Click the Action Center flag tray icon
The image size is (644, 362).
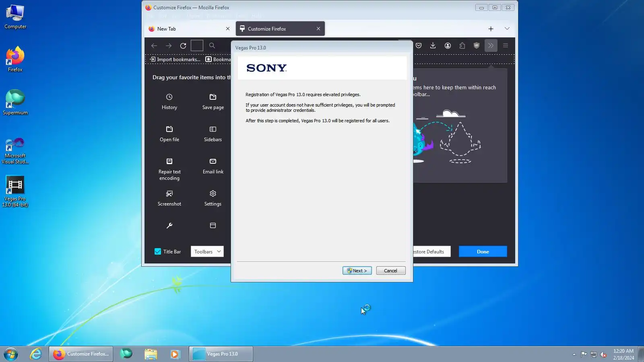click(584, 354)
